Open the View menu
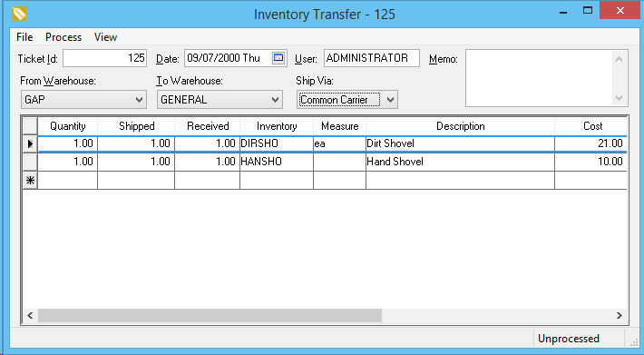The width and height of the screenshot is (644, 355). point(105,37)
